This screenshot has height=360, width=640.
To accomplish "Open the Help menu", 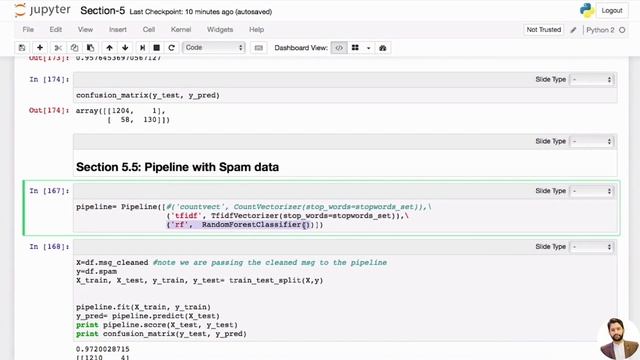I will [x=256, y=29].
